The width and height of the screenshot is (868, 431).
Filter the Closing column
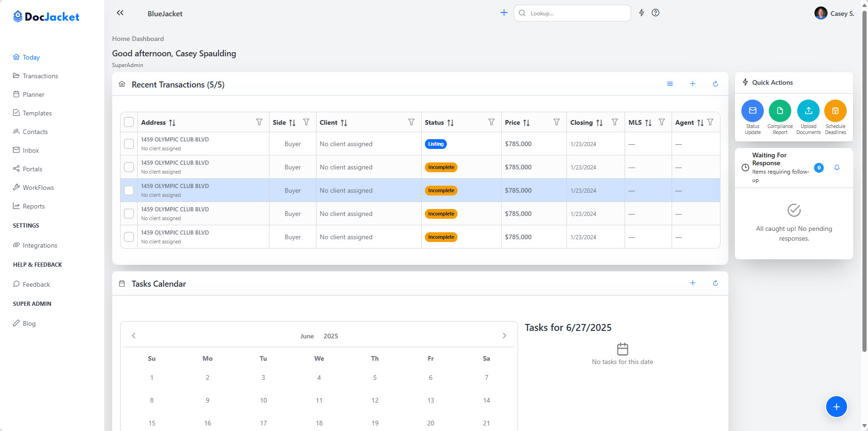[615, 122]
